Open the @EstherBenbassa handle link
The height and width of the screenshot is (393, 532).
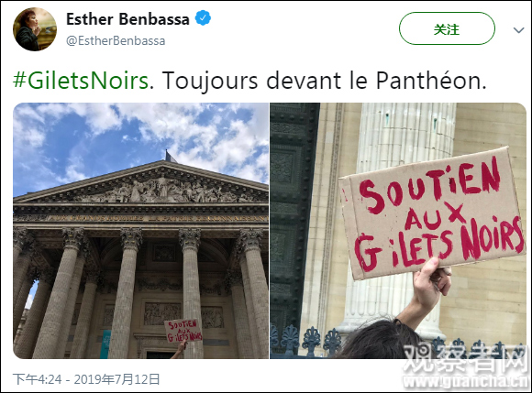[x=116, y=40]
